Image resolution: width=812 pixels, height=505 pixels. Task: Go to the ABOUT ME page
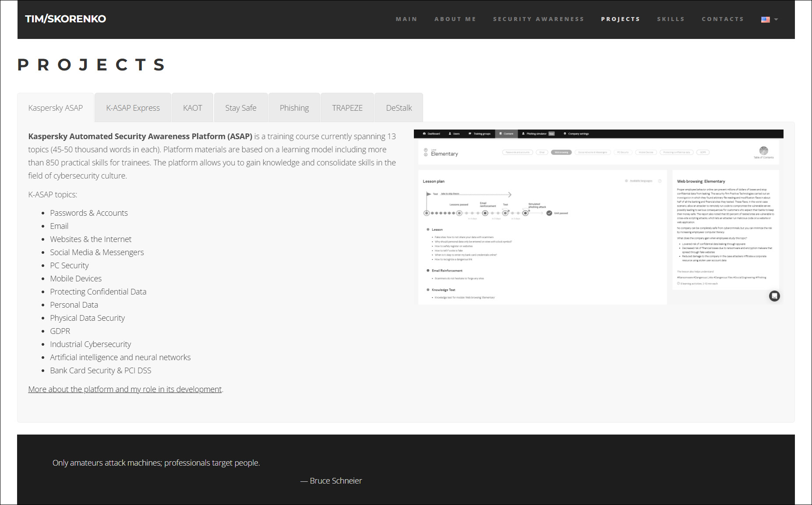[x=455, y=19]
